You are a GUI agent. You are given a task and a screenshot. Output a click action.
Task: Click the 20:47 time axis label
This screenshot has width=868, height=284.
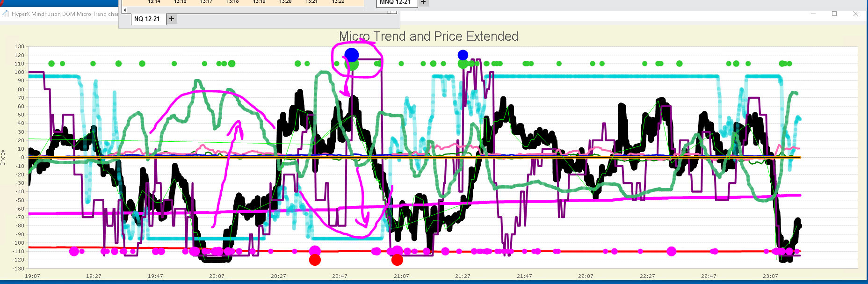(340, 276)
